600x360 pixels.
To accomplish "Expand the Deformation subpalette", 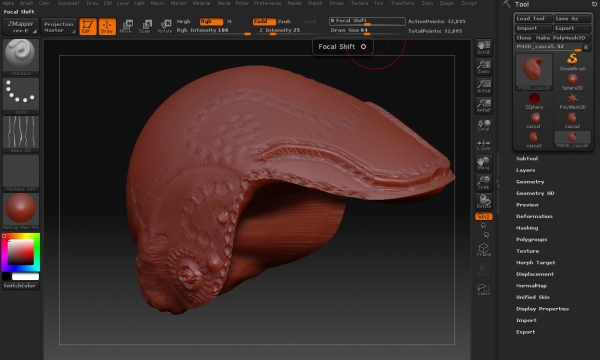I will [534, 216].
